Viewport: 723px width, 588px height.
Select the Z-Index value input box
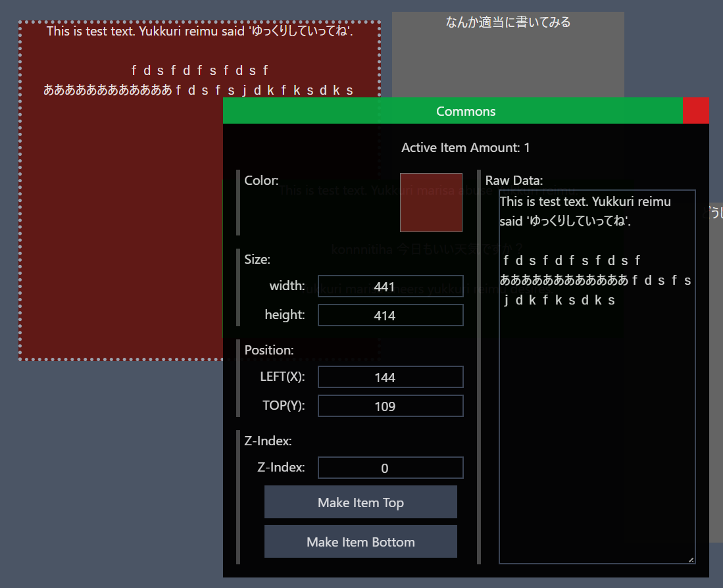pos(391,468)
